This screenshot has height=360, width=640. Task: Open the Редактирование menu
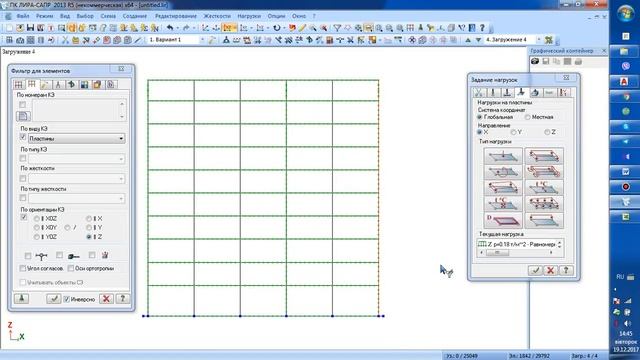(176, 16)
